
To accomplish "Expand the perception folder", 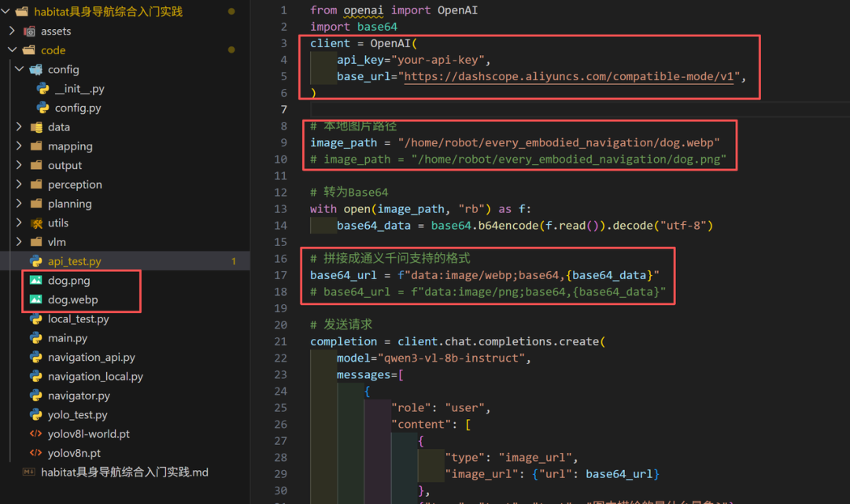I will coord(20,185).
